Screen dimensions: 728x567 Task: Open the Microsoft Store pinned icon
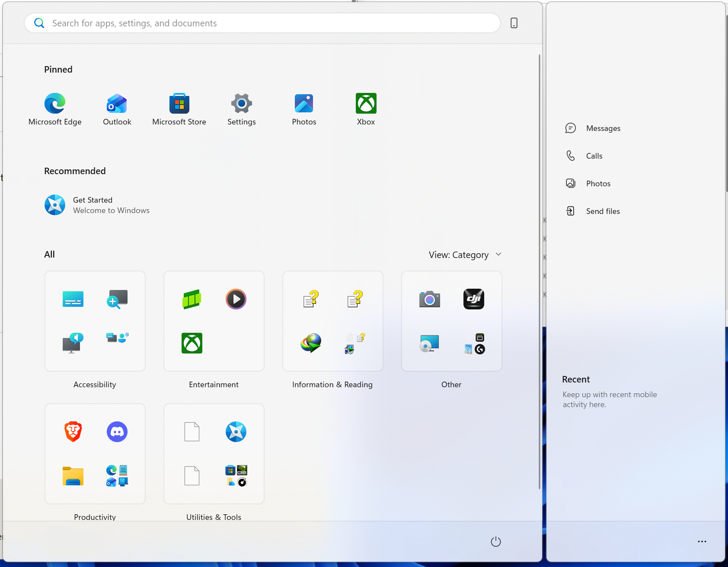click(179, 109)
